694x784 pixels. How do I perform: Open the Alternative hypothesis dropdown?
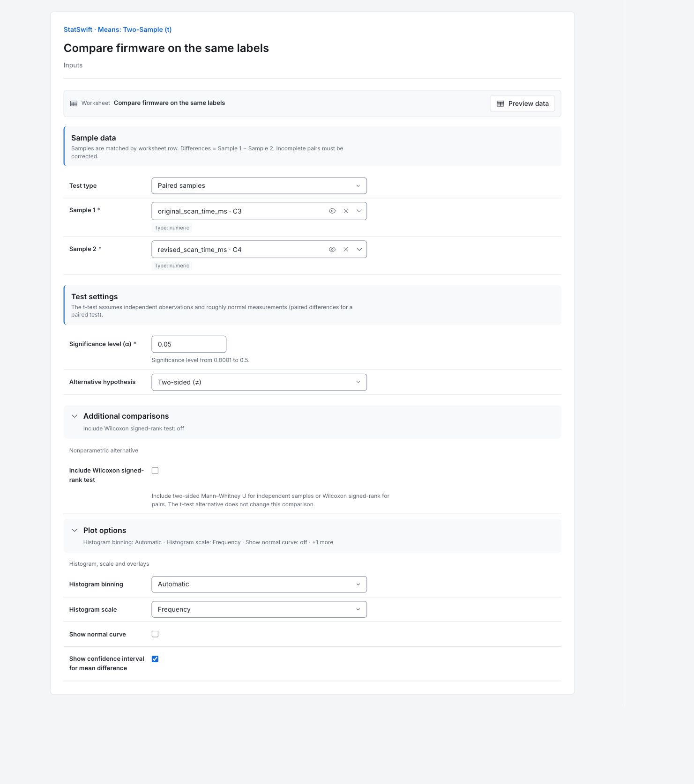[x=259, y=382]
